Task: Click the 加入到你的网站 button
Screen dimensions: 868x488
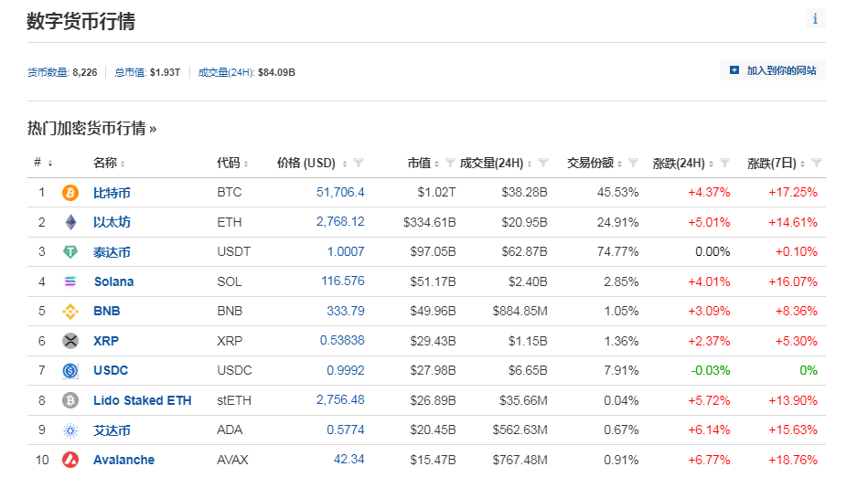Action: [x=773, y=70]
